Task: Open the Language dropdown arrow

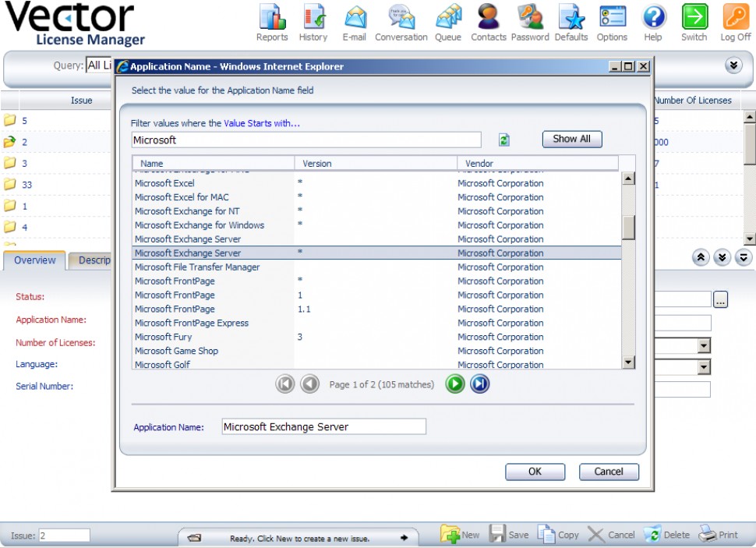Action: [x=704, y=367]
